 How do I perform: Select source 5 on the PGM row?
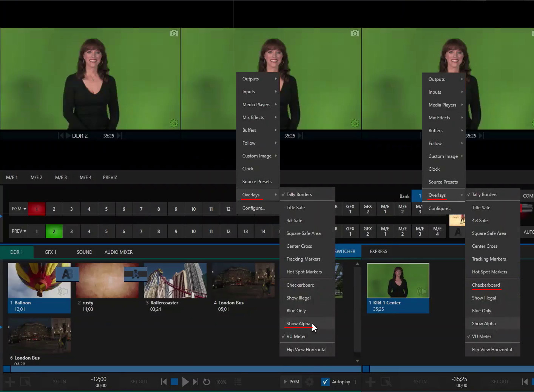tap(106, 209)
